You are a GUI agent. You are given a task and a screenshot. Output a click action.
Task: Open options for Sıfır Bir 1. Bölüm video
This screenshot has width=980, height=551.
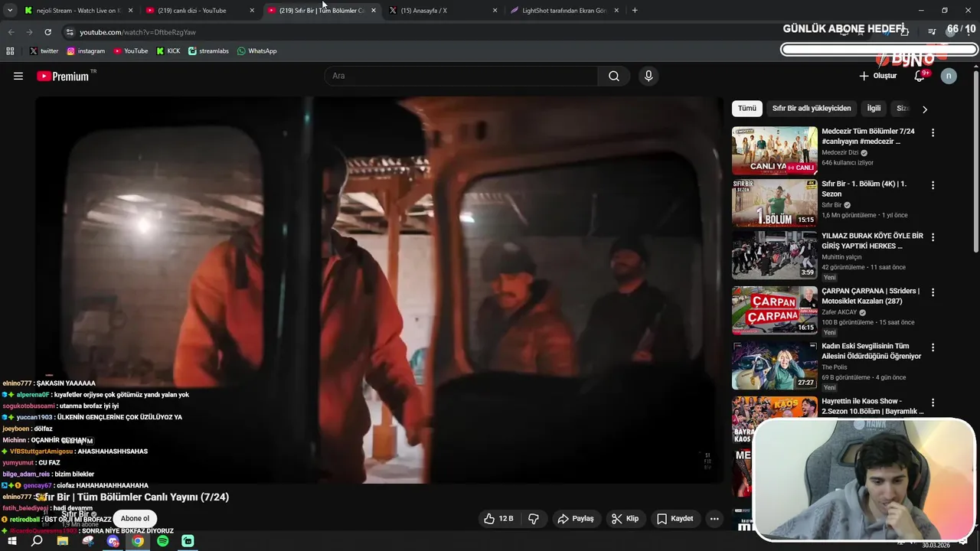(x=933, y=185)
